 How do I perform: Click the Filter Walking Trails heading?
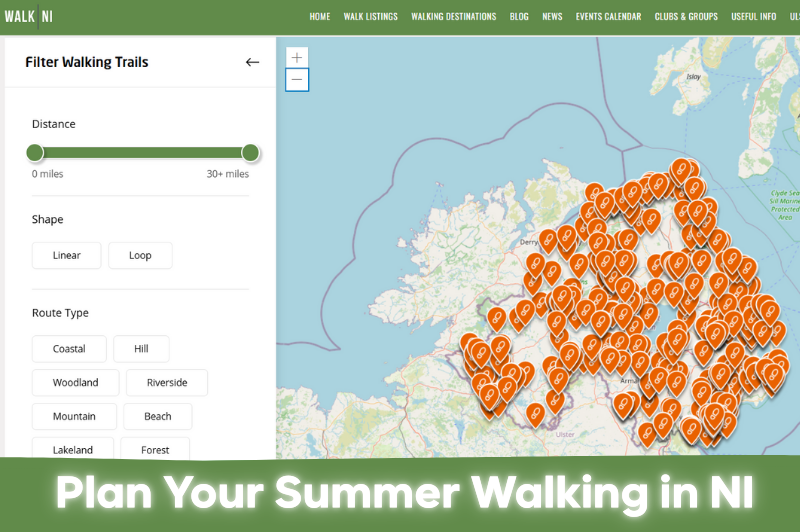pyautogui.click(x=87, y=62)
